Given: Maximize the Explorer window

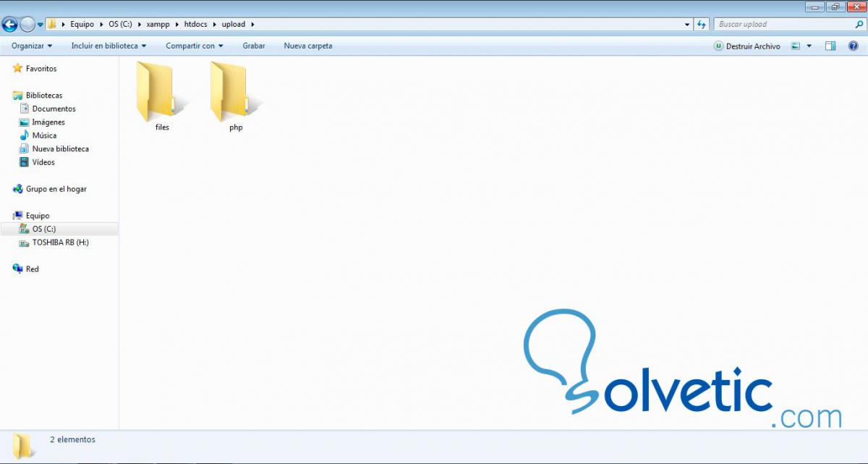Looking at the screenshot, I should [x=835, y=7].
